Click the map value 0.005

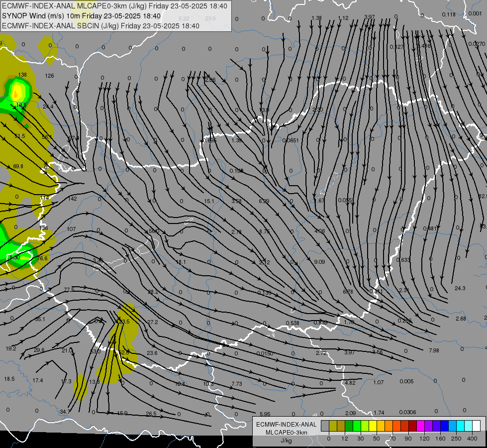[x=406, y=381]
